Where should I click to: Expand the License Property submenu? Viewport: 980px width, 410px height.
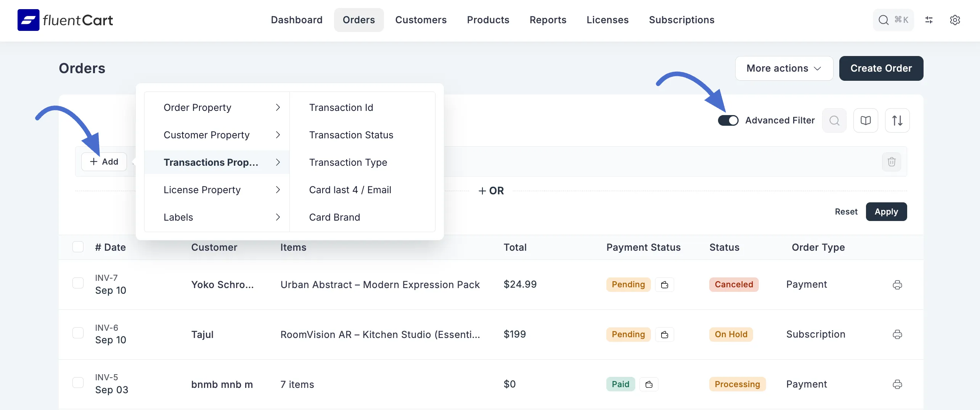pos(202,189)
